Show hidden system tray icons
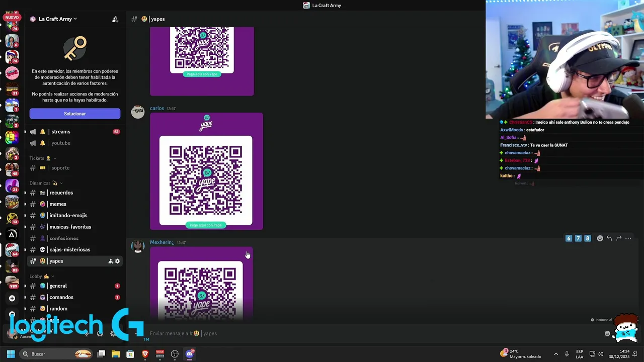Viewport: 644px width, 362px height. (556, 354)
